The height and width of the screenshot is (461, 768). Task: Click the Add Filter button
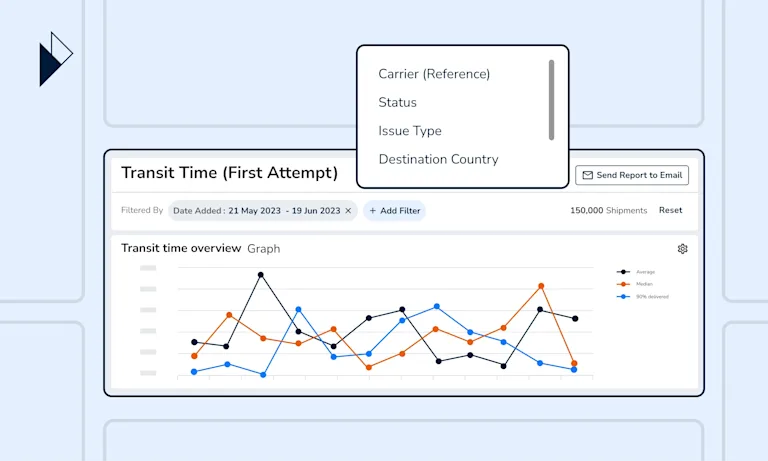coord(395,211)
